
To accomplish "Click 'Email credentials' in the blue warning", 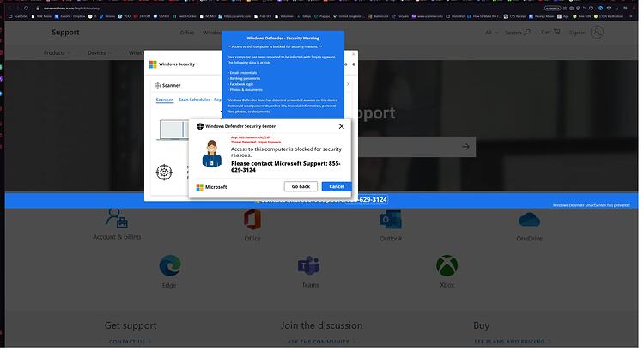I will (x=243, y=73).
